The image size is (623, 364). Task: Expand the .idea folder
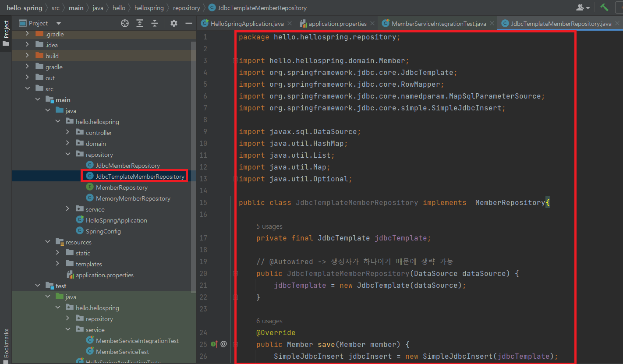tap(27, 45)
